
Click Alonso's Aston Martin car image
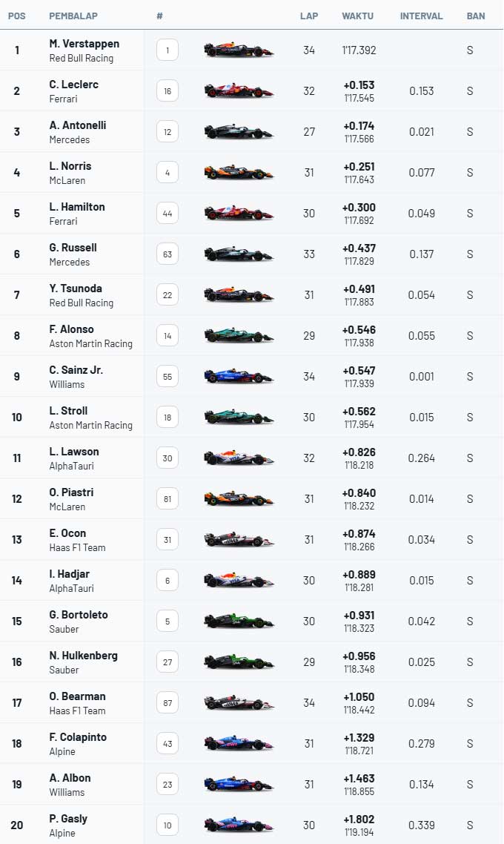239,336
